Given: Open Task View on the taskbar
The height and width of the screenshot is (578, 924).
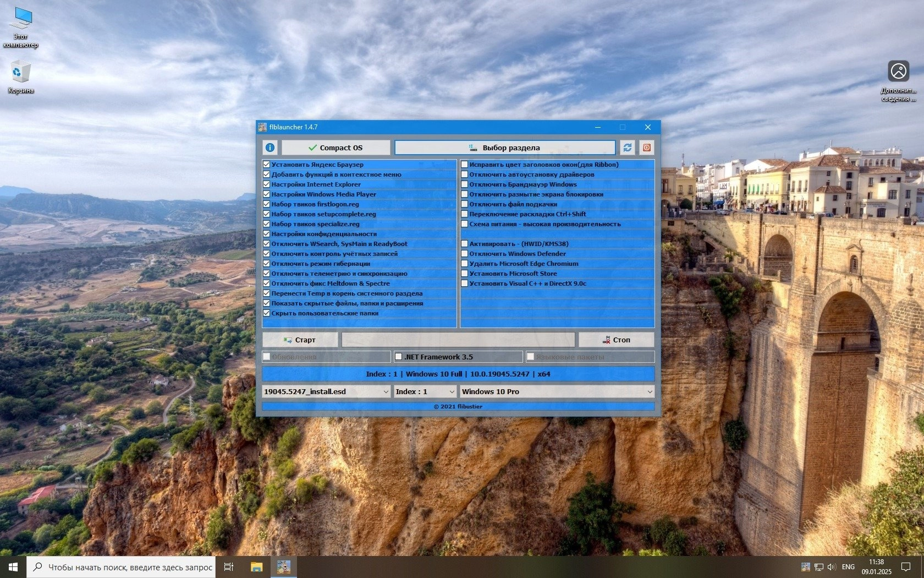Looking at the screenshot, I should pyautogui.click(x=229, y=567).
